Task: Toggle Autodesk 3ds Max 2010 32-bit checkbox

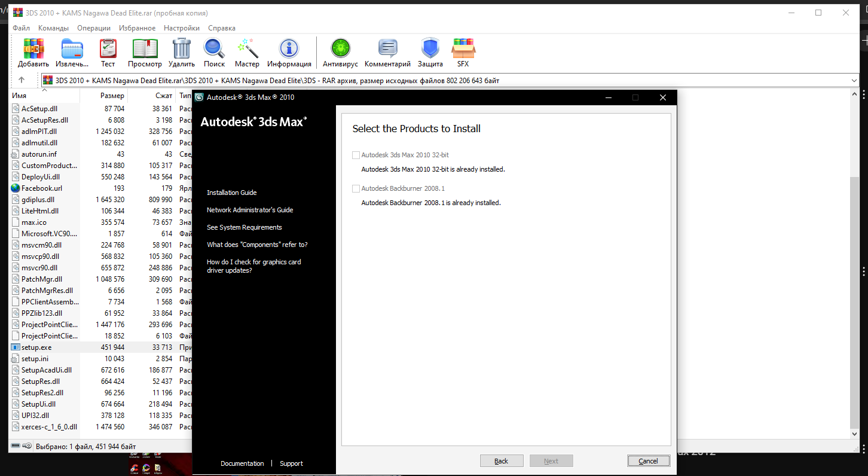Action: 356,155
